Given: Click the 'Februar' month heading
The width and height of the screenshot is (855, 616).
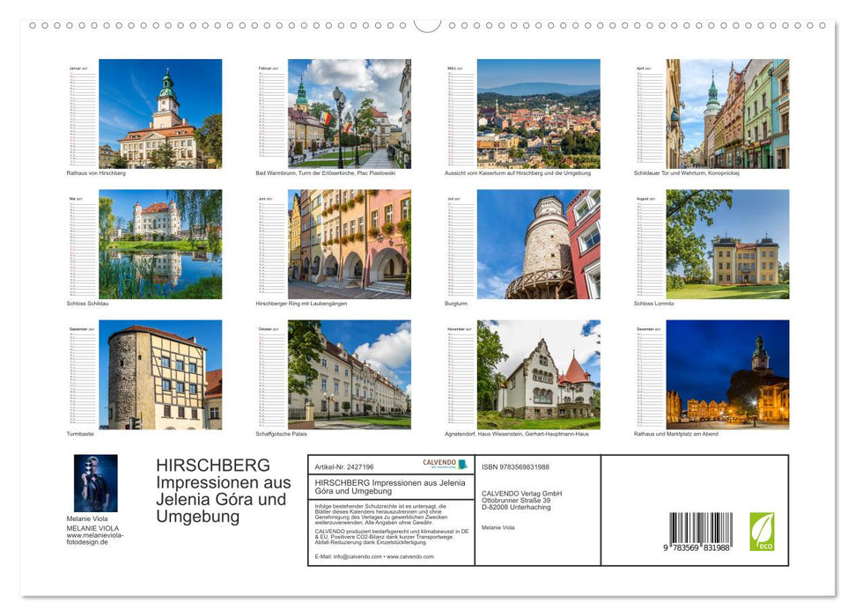Looking at the screenshot, I should tap(268, 69).
